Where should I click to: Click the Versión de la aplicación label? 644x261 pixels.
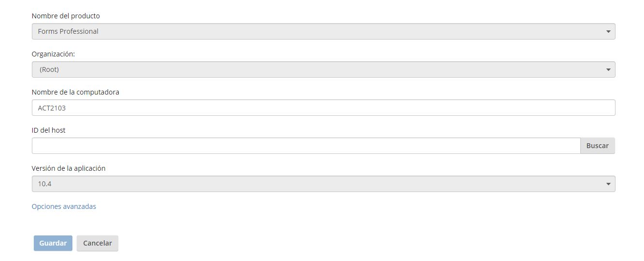click(69, 168)
